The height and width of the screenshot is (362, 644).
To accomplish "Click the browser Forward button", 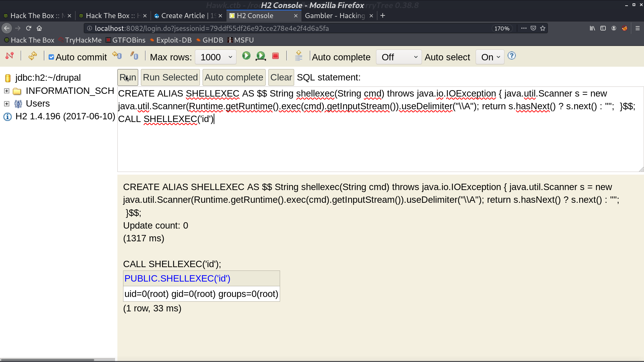I will pos(18,28).
